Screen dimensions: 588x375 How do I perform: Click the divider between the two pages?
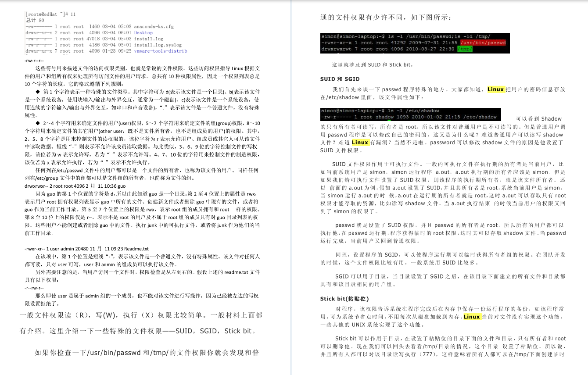[x=292, y=188]
